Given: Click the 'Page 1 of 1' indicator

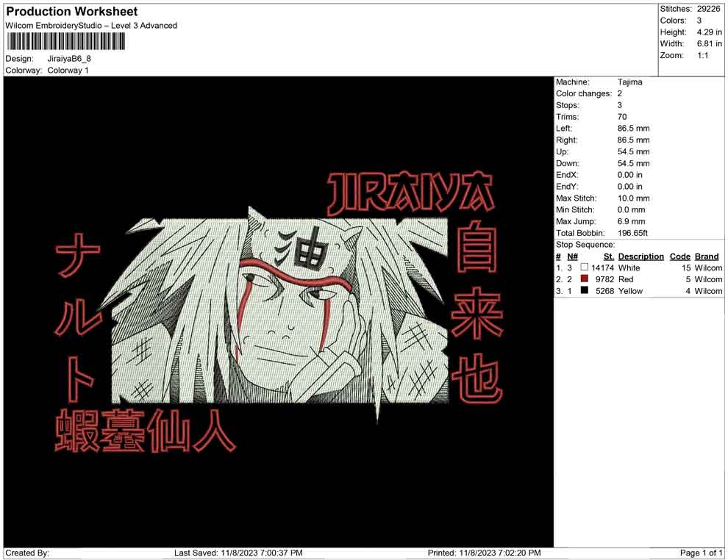Looking at the screenshot, I should pos(701,553).
